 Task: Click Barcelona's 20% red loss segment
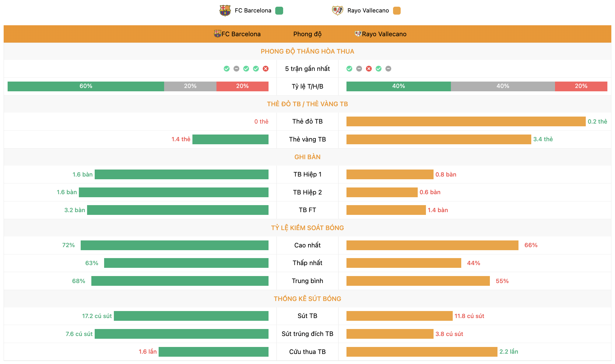242,86
